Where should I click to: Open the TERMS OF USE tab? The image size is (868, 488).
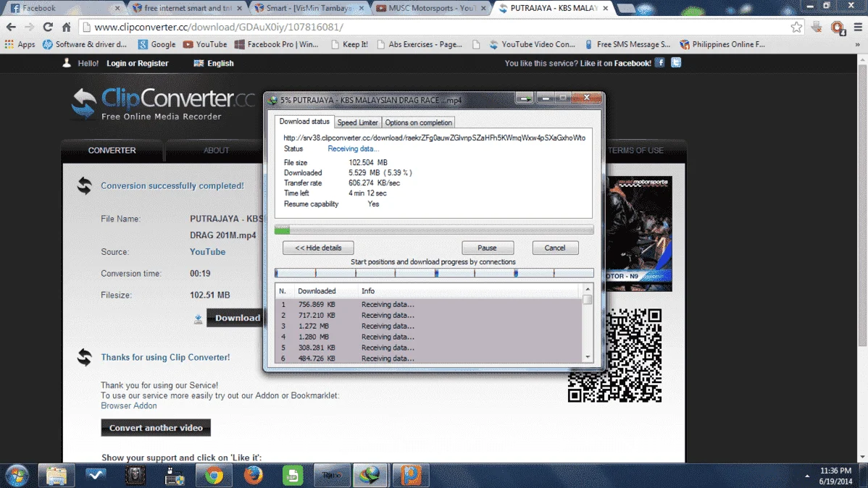click(635, 151)
